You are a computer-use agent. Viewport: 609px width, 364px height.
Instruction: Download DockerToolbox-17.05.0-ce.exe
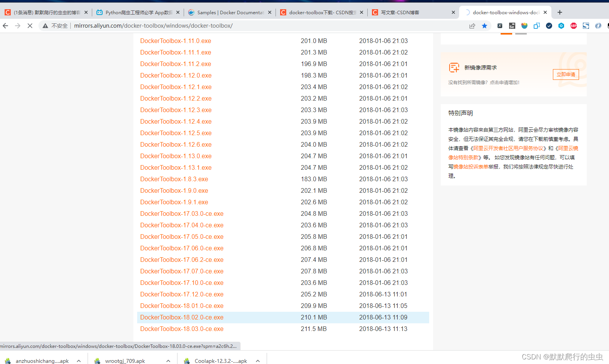182,237
